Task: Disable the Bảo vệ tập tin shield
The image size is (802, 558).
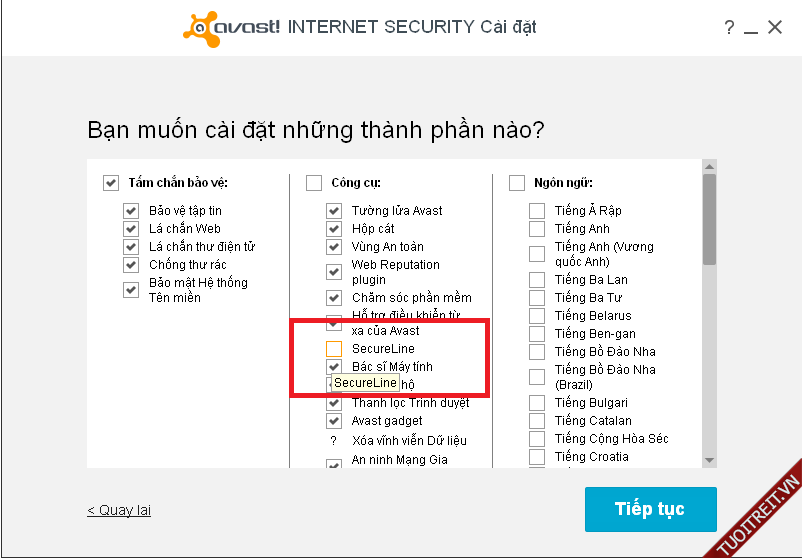Action: point(130,211)
